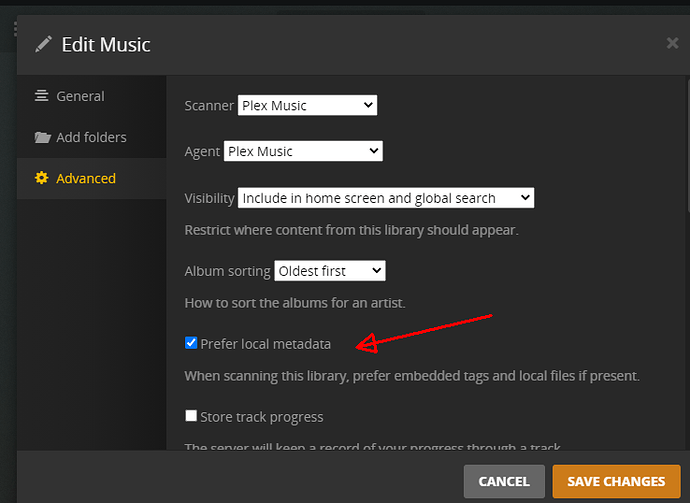This screenshot has width=690, height=503.
Task: Open the Agent dropdown
Action: (x=303, y=151)
